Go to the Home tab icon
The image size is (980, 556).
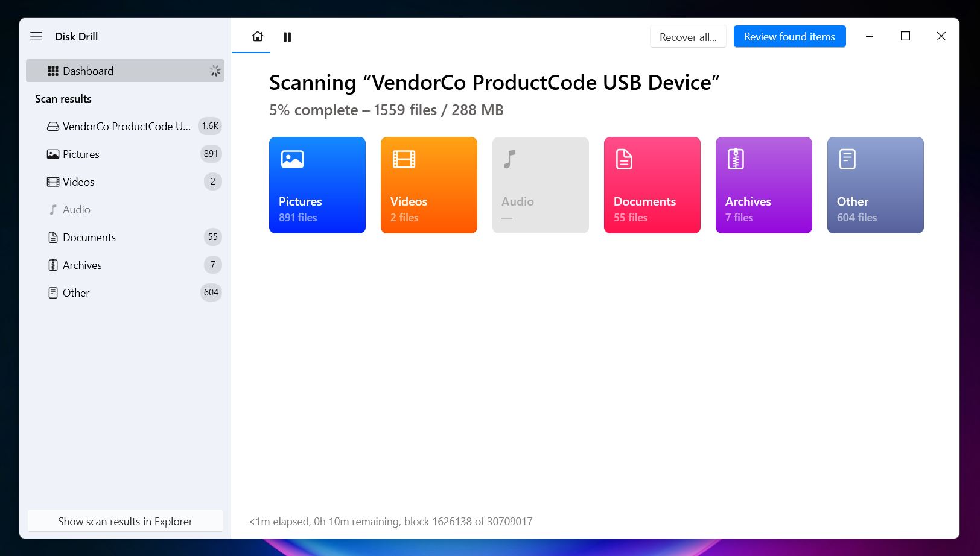[258, 37]
